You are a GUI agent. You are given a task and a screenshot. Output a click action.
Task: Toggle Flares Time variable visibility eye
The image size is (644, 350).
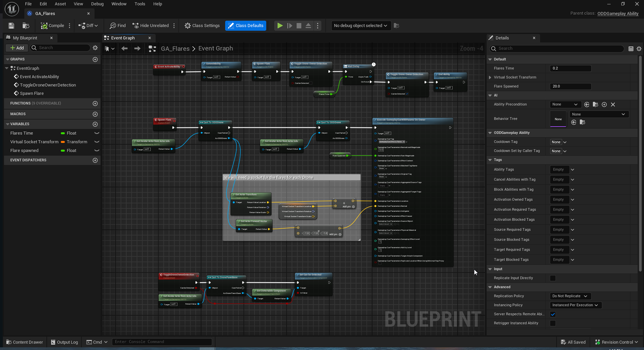[97, 133]
